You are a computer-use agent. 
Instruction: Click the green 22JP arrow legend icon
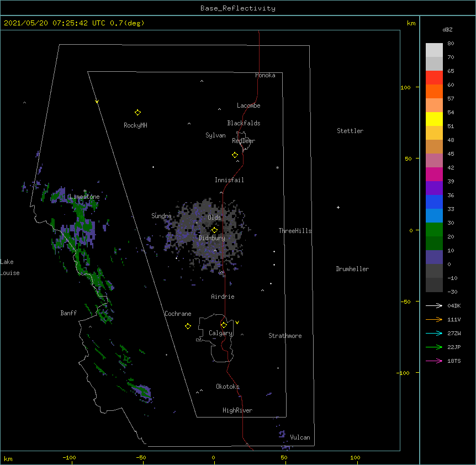point(434,347)
